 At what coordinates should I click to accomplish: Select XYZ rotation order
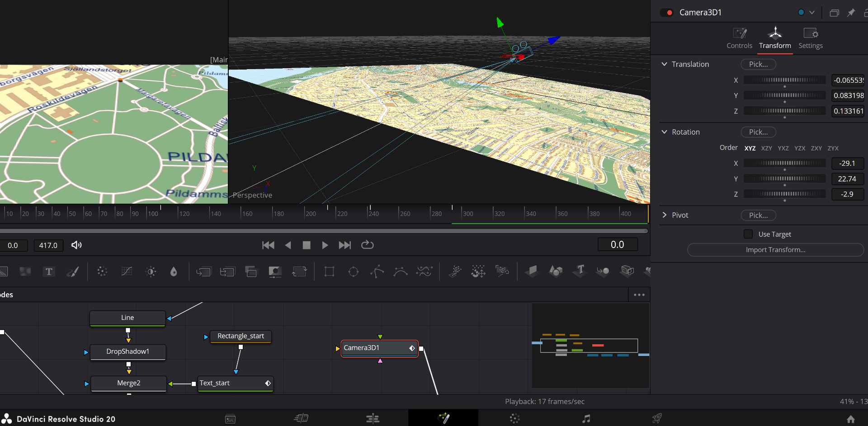750,148
